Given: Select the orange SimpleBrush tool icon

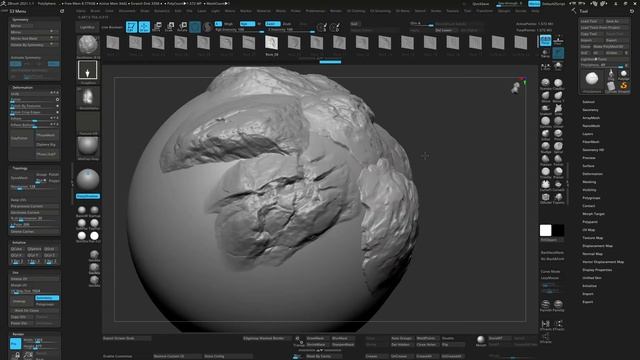Looking at the screenshot, I should [x=624, y=86].
